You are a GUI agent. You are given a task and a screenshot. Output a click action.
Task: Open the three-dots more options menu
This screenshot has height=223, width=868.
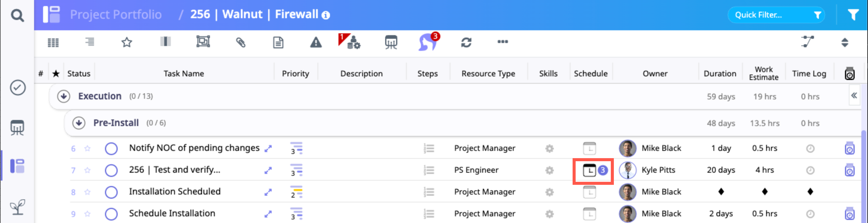click(503, 42)
